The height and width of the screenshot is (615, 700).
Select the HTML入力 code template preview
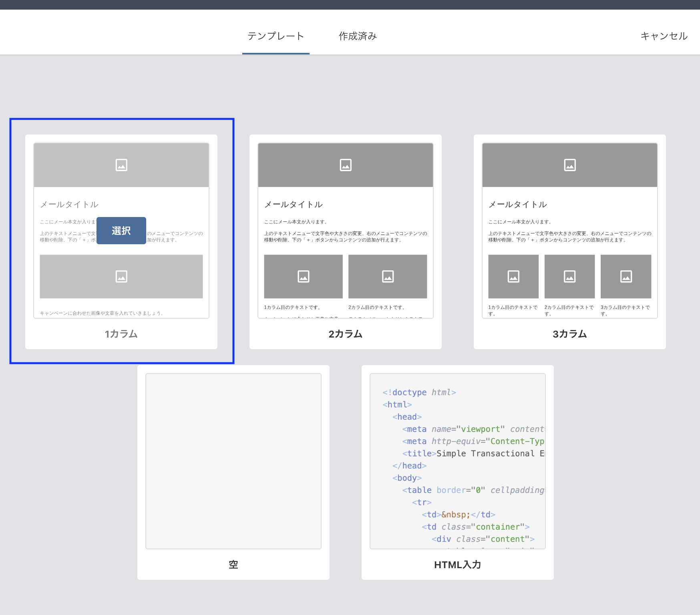click(x=458, y=461)
